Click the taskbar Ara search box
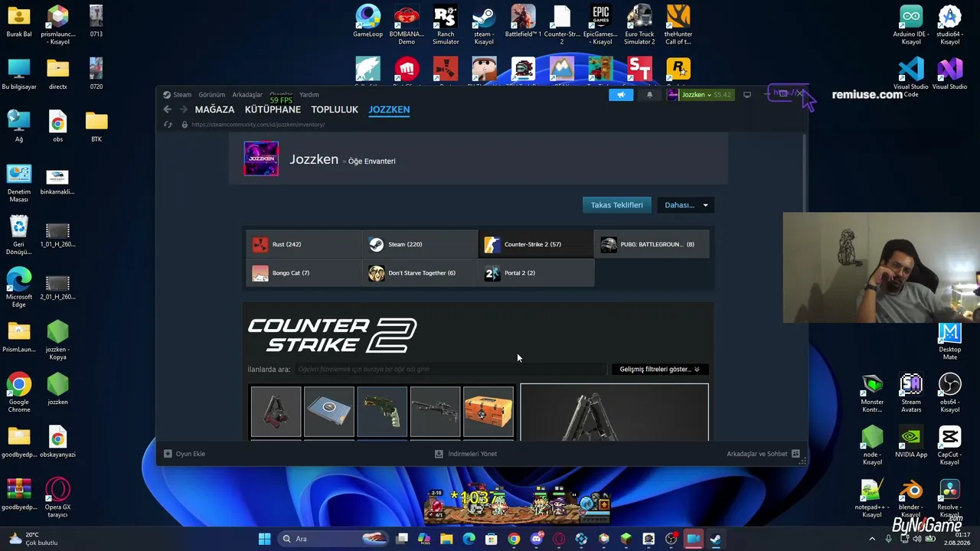The height and width of the screenshot is (551, 980). coord(332,539)
